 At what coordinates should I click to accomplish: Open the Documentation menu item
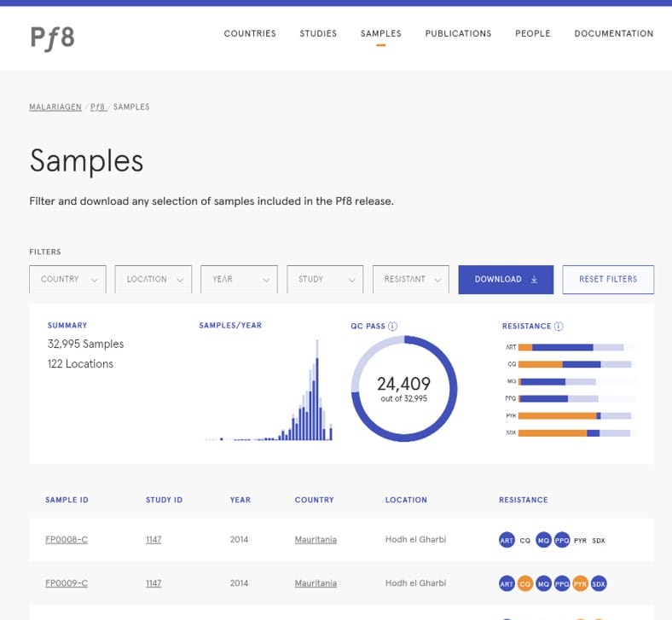coord(614,33)
